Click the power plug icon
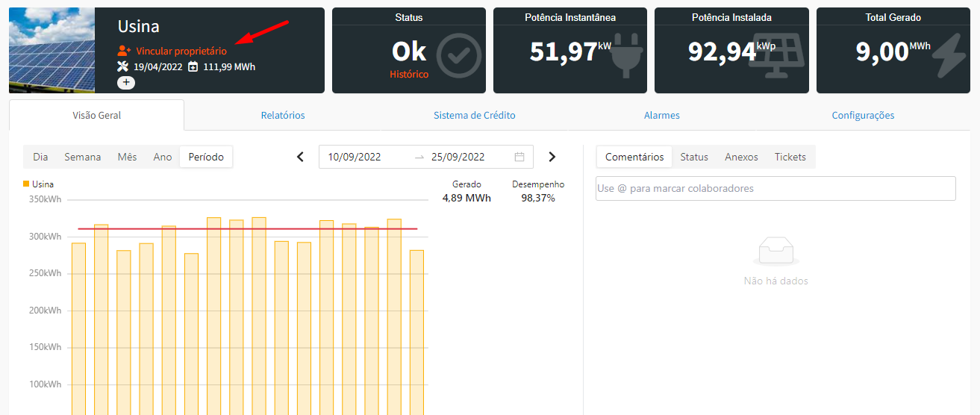 [x=626, y=55]
